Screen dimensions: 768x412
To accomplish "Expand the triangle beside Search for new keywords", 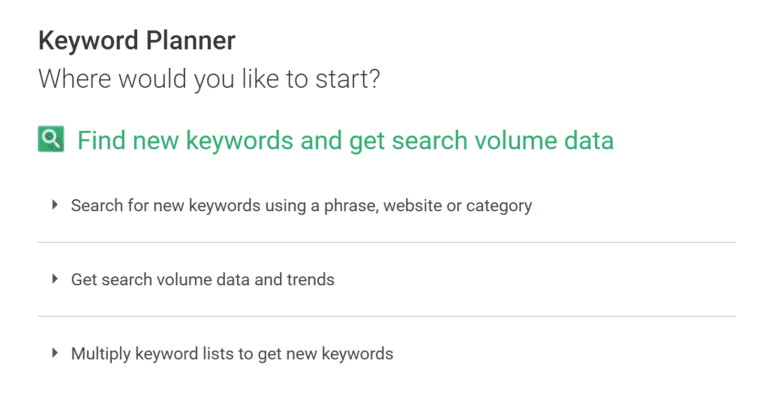I will (x=55, y=205).
